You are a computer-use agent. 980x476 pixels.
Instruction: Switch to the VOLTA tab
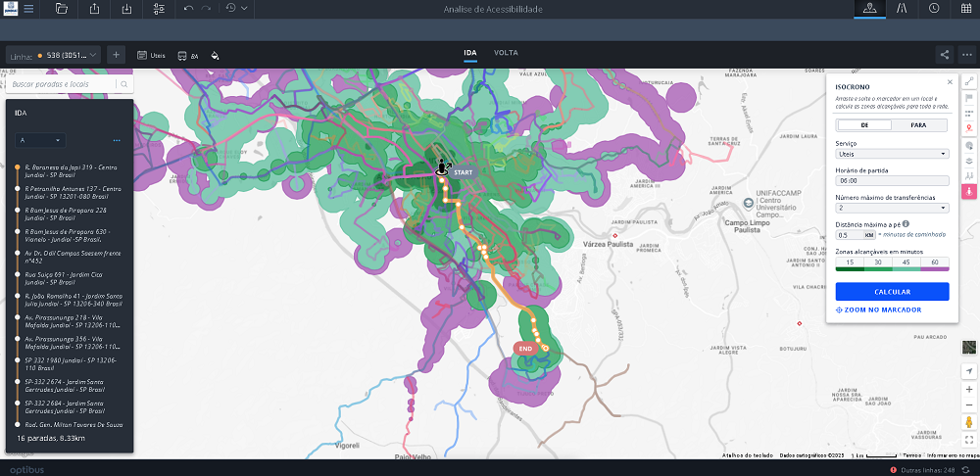[x=506, y=53]
